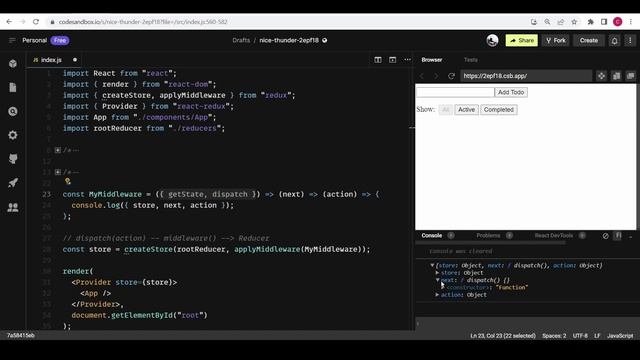
Task: Open the CodeSandbox hamburger menu
Action: 12,40
